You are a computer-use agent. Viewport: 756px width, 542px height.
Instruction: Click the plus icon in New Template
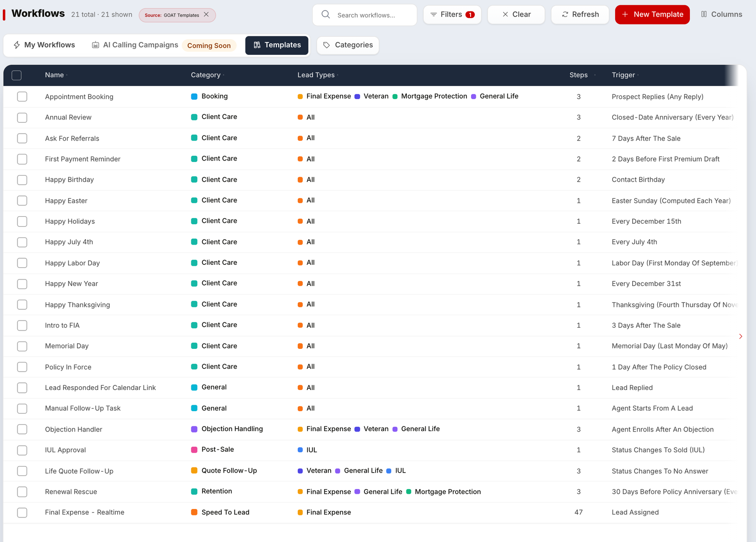[625, 15]
